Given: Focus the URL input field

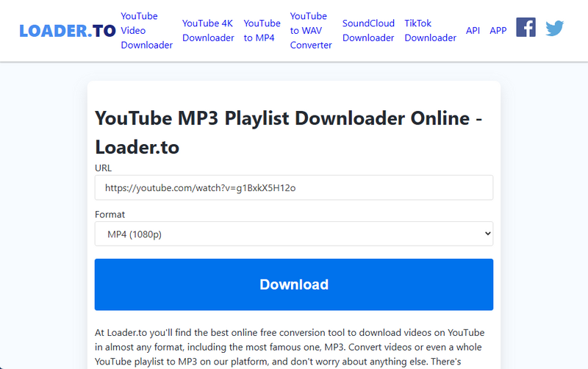Looking at the screenshot, I should [382, 188].
